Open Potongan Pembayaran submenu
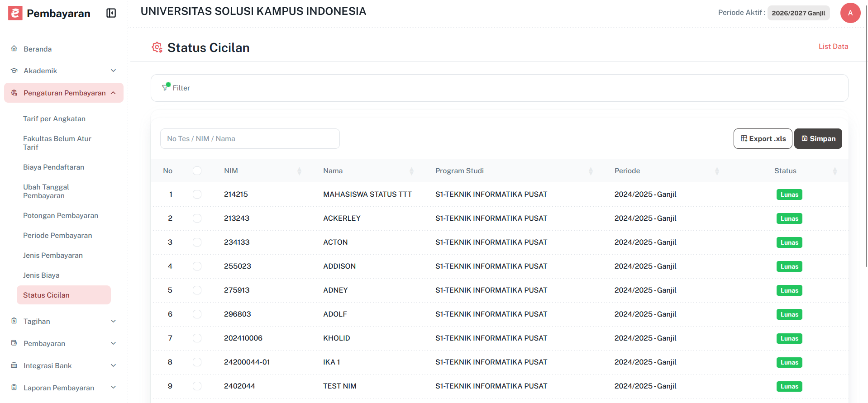Image resolution: width=868 pixels, height=403 pixels. coord(61,216)
